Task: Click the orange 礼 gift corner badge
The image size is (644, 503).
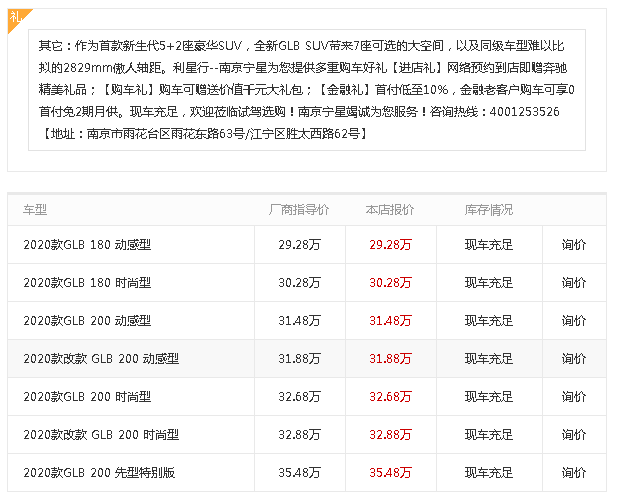Action: [16, 18]
